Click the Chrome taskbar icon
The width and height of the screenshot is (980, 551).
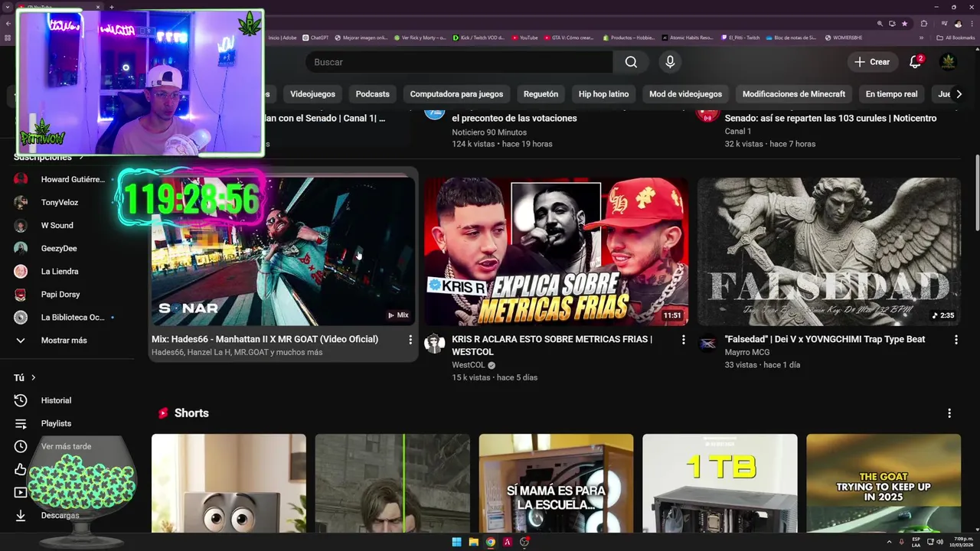tap(490, 542)
